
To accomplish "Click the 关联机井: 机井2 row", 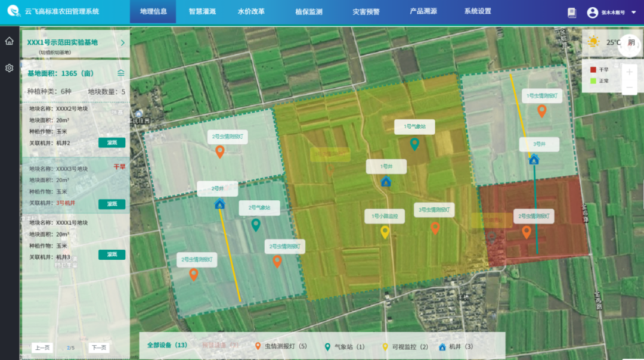I will [49, 143].
